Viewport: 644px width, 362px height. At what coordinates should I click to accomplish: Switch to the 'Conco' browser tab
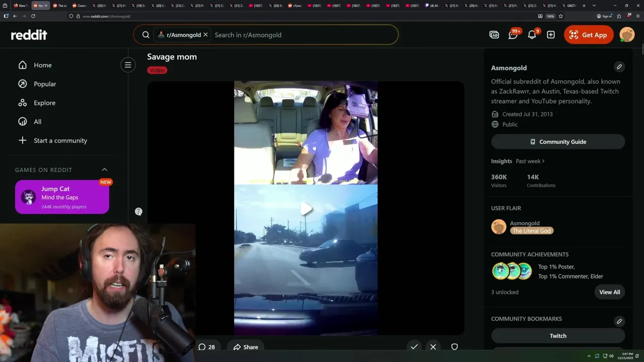click(79, 6)
